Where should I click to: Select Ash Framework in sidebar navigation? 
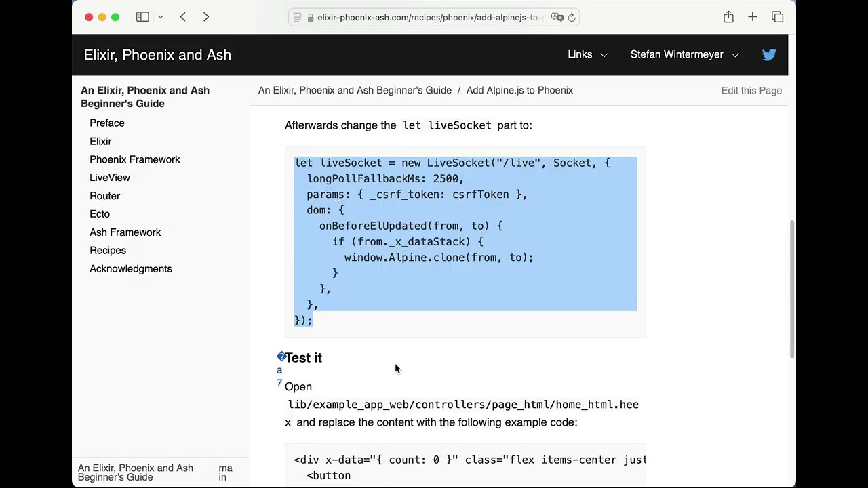pyautogui.click(x=125, y=232)
